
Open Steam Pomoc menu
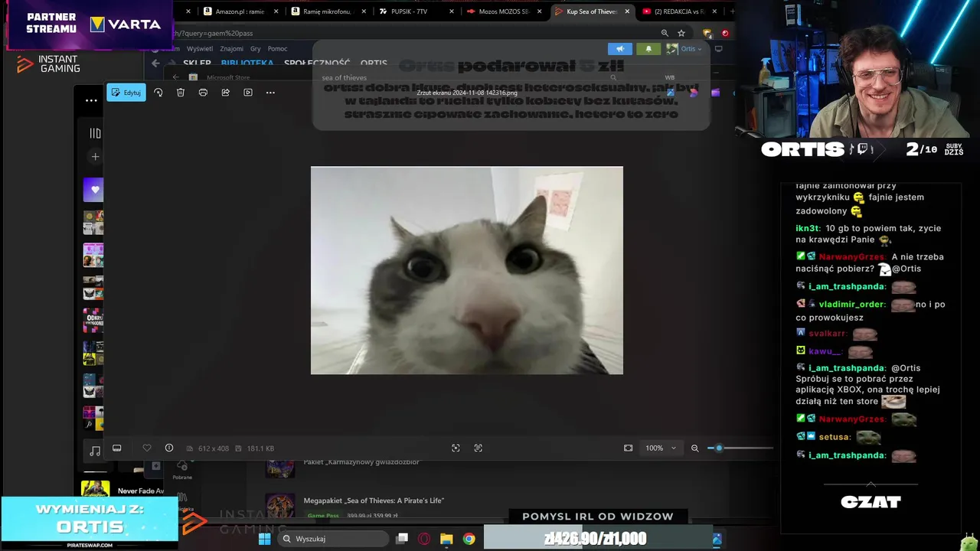(277, 49)
